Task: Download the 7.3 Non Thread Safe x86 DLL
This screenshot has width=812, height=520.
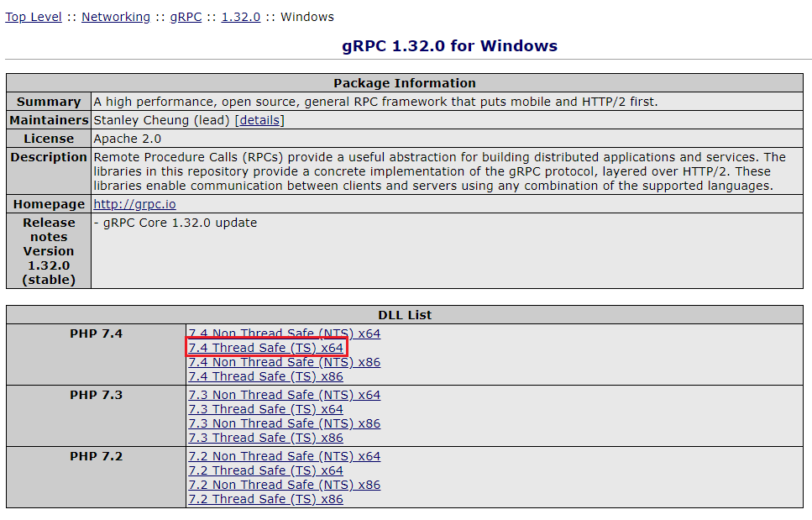Action: pyautogui.click(x=284, y=423)
